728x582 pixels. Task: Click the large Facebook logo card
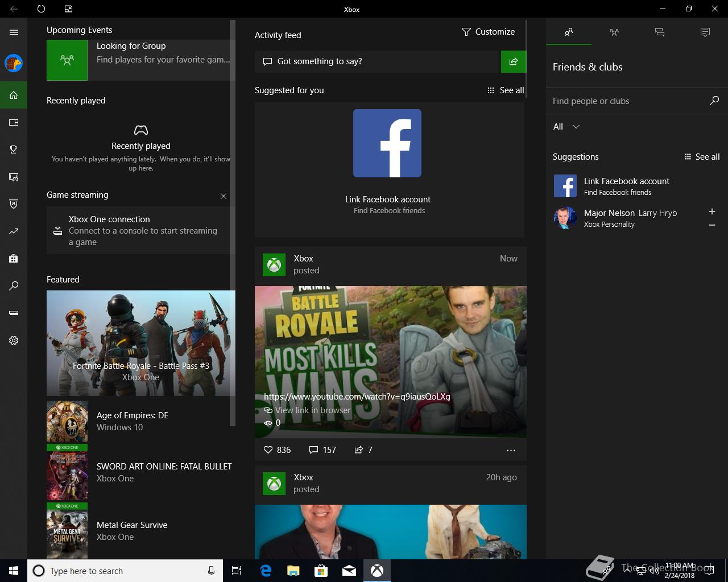click(x=387, y=143)
